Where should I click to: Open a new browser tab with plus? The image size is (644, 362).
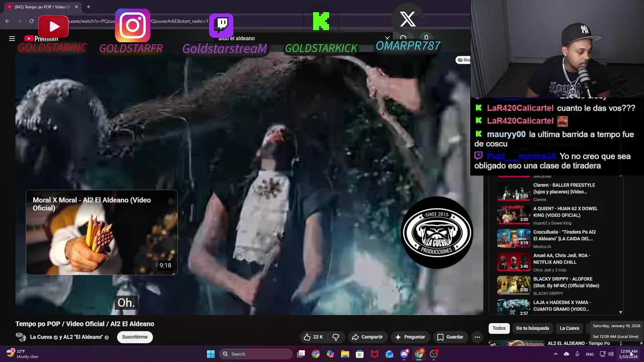tap(88, 7)
